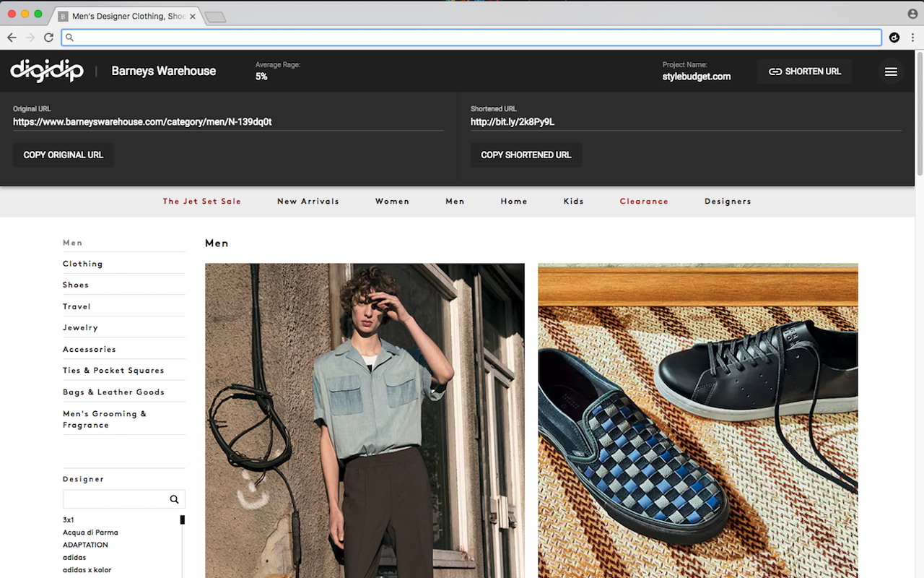Click the browser reload icon
Viewport: 924px width, 578px height.
tap(48, 38)
